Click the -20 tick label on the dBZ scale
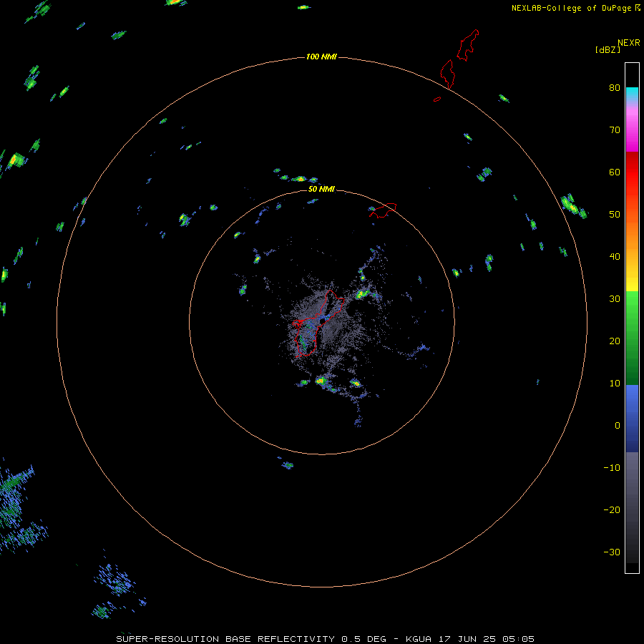 612,510
